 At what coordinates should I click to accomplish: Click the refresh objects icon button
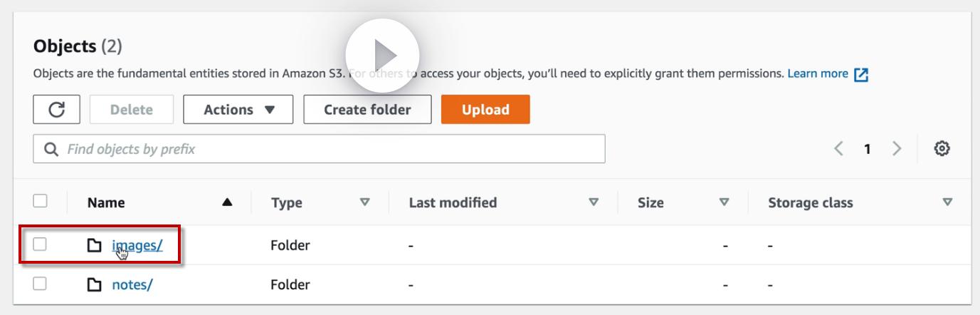[57, 110]
